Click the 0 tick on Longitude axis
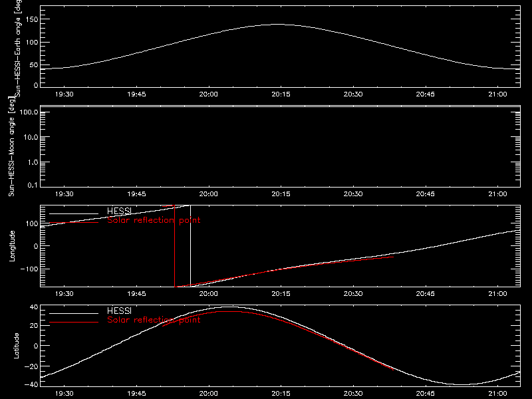Screen dimensions: 532x399 pos(36,246)
